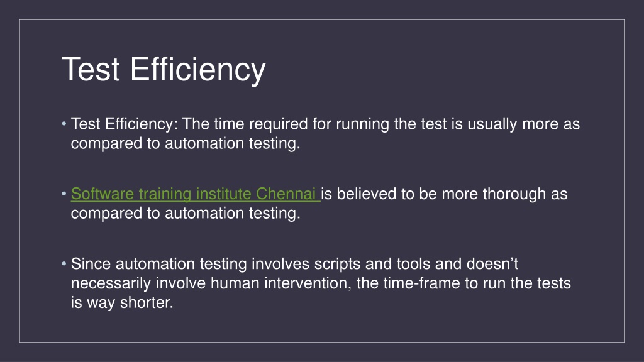Screen dimensions: 644x362
Task: Click the word "Software" in the green hyperlink
Action: tap(103, 194)
